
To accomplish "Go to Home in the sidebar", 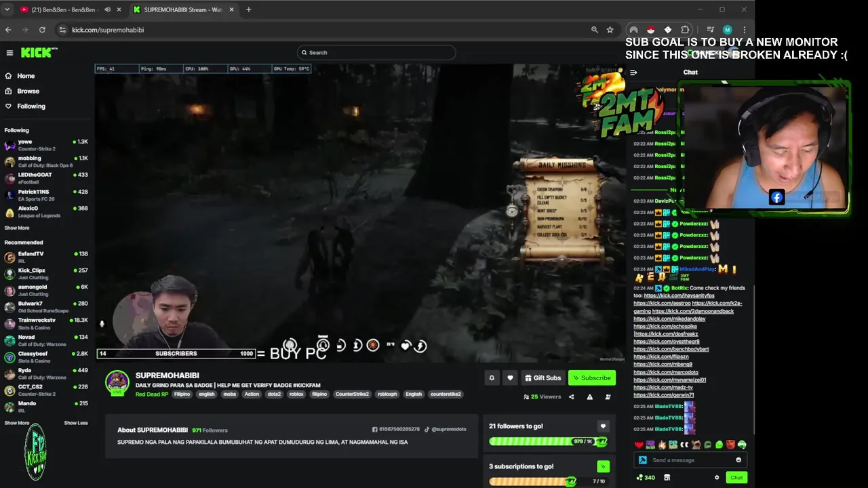I will click(26, 76).
